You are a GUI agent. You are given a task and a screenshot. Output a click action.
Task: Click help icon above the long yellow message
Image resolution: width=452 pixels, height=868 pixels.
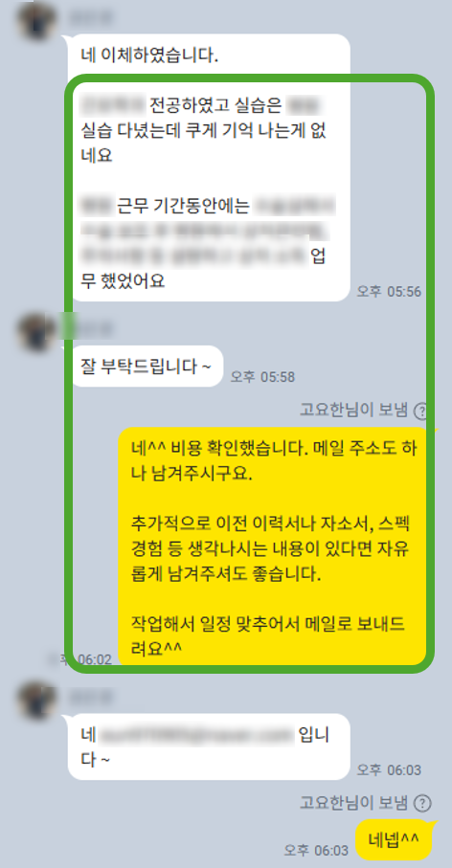(422, 411)
